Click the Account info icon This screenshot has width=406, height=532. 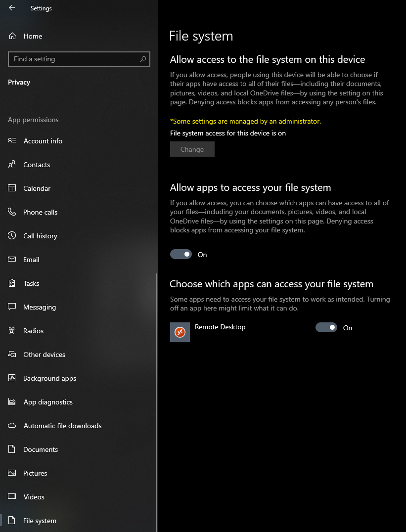point(12,140)
